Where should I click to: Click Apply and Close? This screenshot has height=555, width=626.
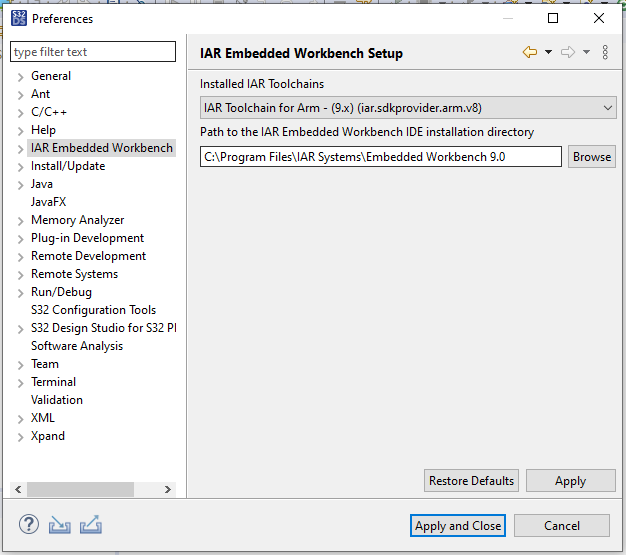click(458, 526)
